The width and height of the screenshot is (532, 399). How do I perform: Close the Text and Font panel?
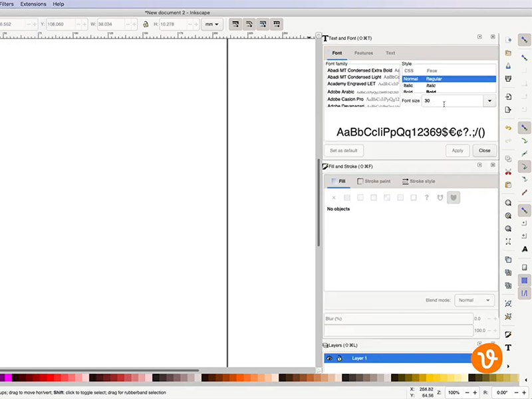[493, 37]
